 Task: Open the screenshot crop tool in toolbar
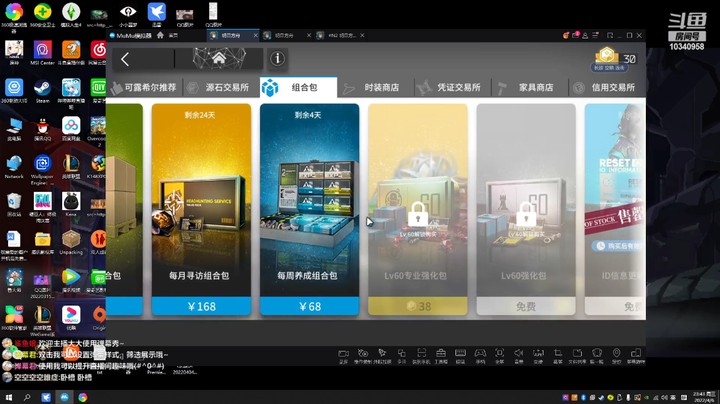coord(558,354)
